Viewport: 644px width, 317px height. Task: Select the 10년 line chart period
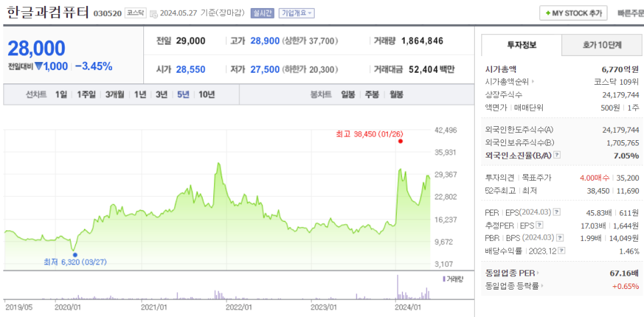pos(207,95)
